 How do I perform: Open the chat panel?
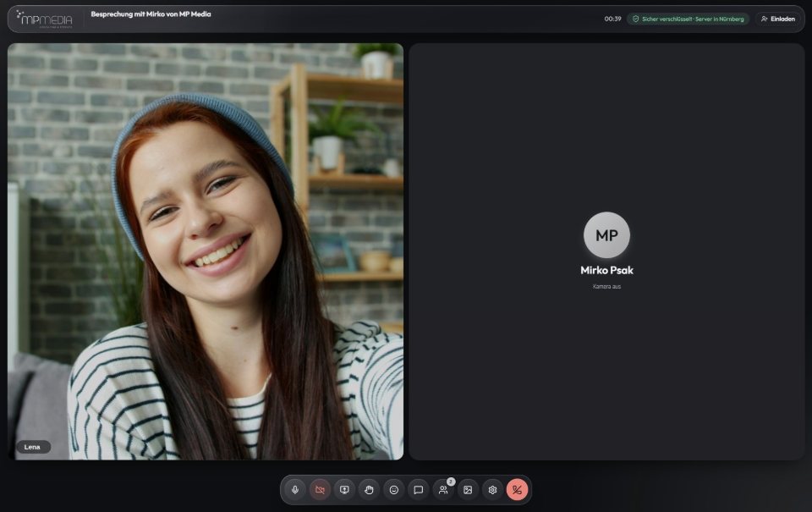[x=419, y=490]
